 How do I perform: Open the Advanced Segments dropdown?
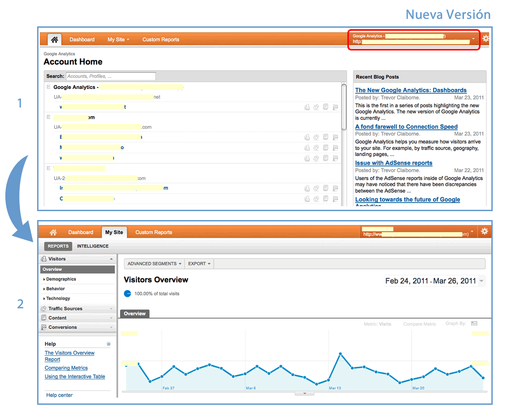click(154, 264)
